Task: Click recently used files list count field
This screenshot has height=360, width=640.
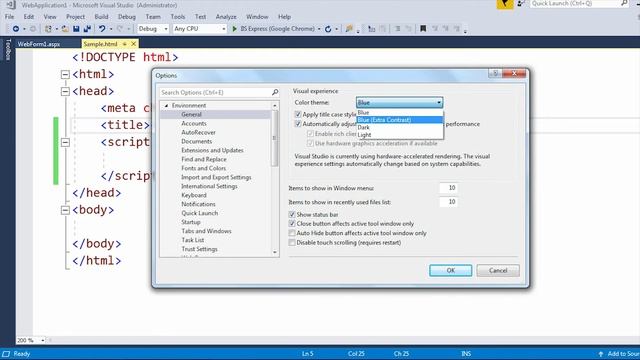Action: 449,202
